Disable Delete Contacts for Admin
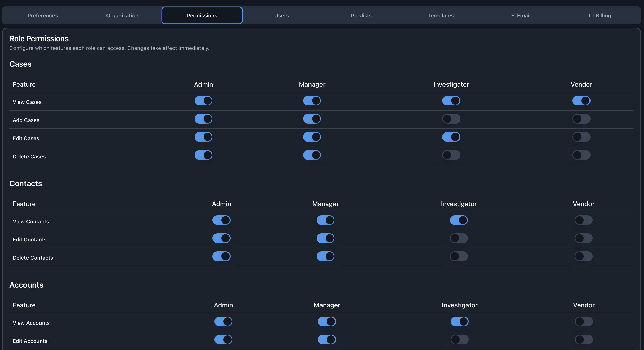 coord(221,256)
